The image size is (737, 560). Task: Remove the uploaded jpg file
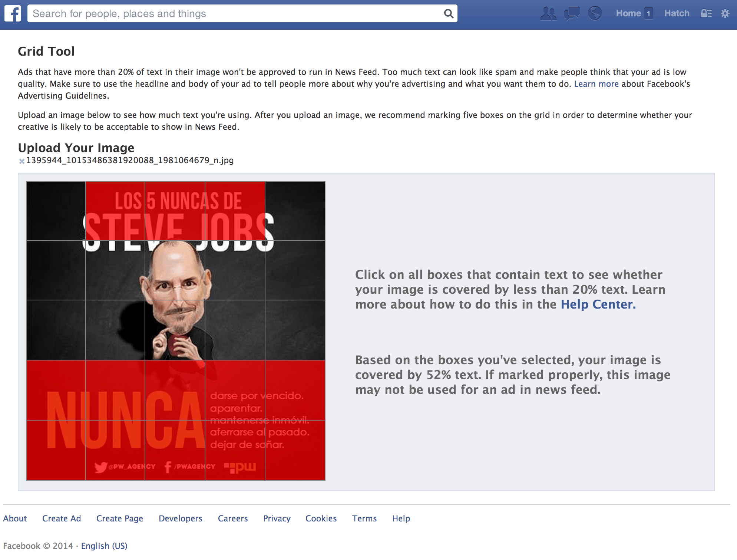(22, 161)
